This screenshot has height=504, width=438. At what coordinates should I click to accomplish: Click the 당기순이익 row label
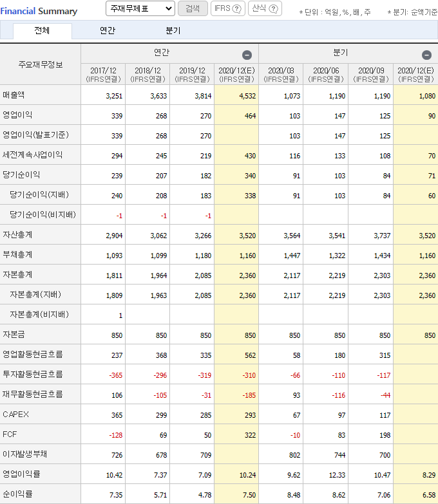21,175
